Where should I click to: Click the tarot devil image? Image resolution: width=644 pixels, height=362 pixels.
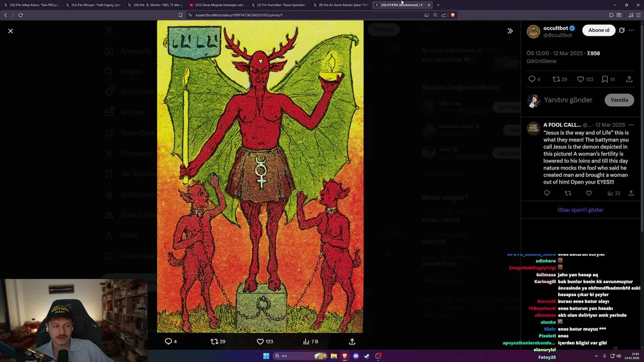260,176
